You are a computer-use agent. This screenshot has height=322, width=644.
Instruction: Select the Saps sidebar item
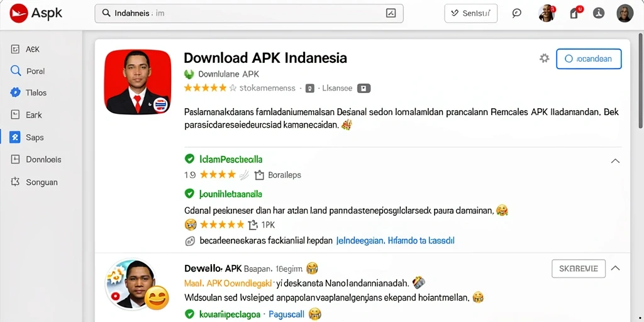[41, 138]
